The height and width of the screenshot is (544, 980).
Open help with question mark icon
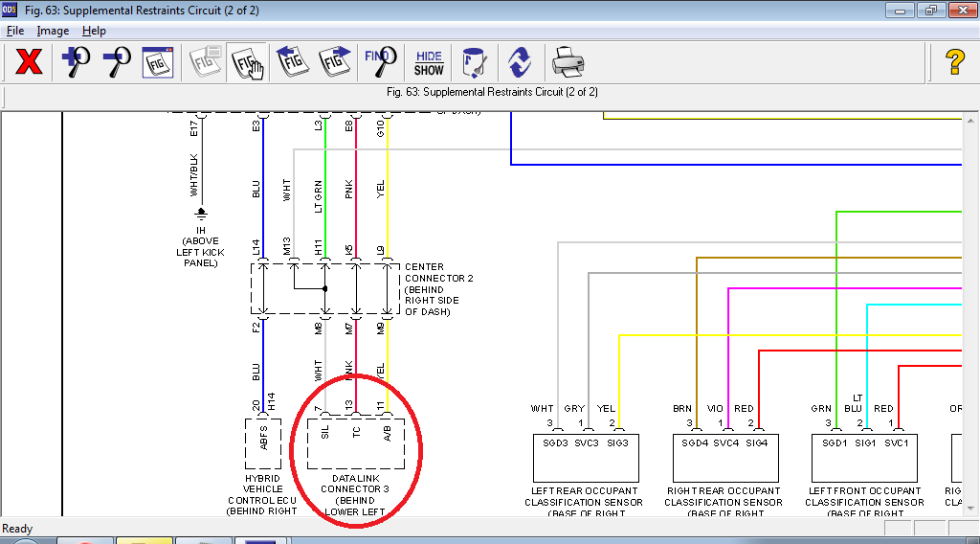(x=954, y=63)
